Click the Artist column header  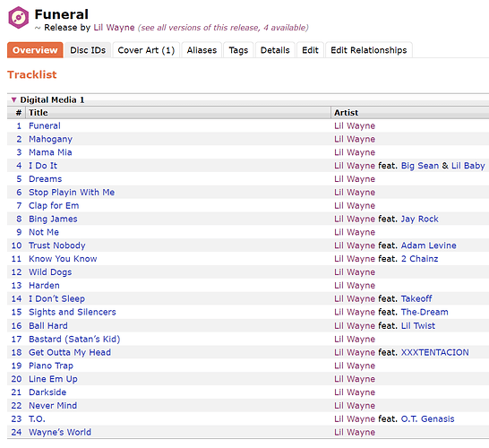coord(410,113)
